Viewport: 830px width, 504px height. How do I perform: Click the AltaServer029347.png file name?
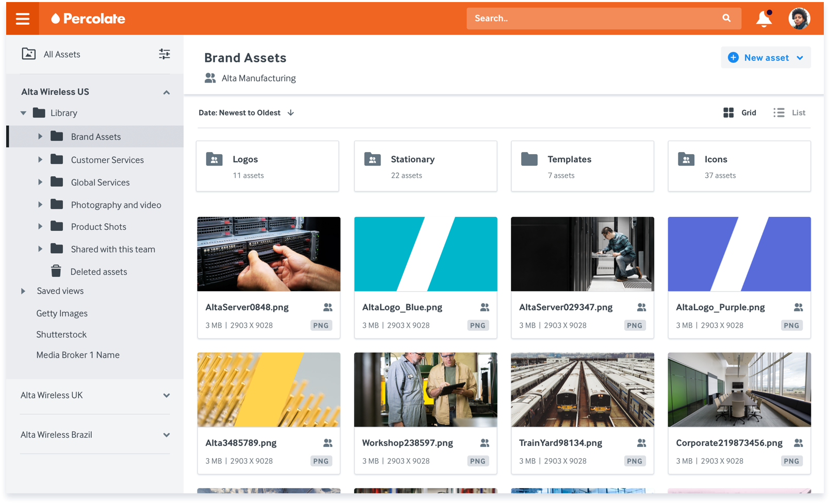(x=566, y=307)
